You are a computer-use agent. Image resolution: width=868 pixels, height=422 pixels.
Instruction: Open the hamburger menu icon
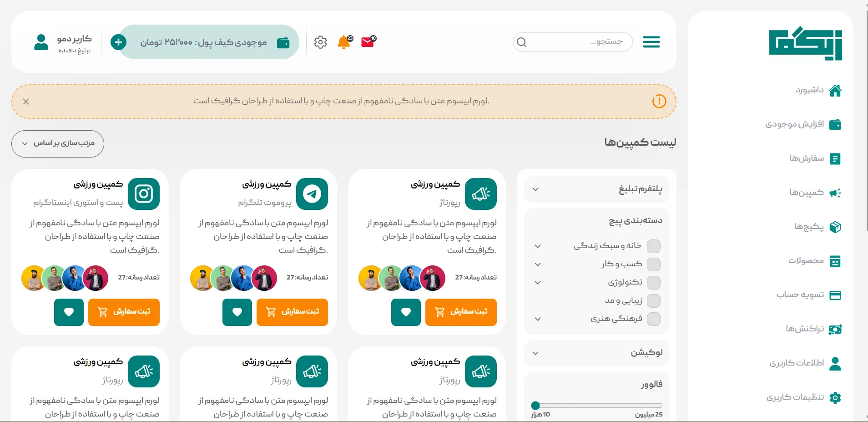click(651, 42)
